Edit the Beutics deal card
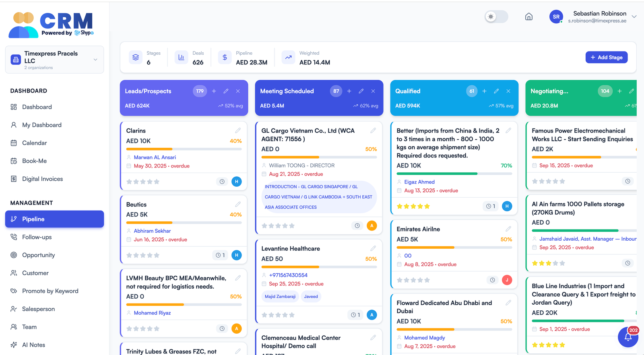 click(238, 204)
